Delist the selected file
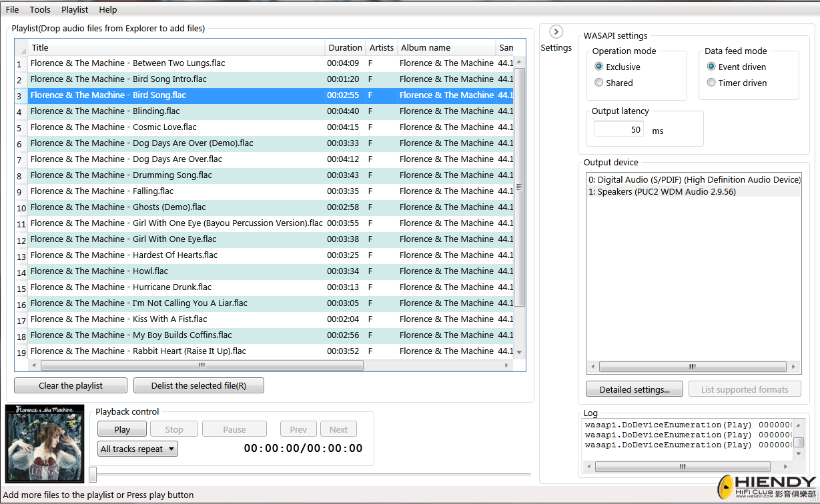The width and height of the screenshot is (820, 504). coord(198,385)
